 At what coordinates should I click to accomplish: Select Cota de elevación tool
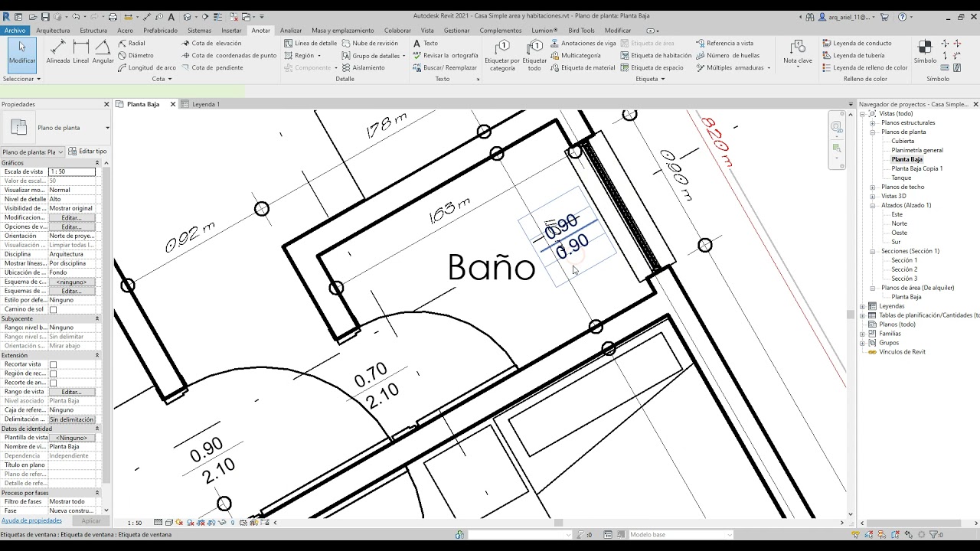[x=211, y=44]
